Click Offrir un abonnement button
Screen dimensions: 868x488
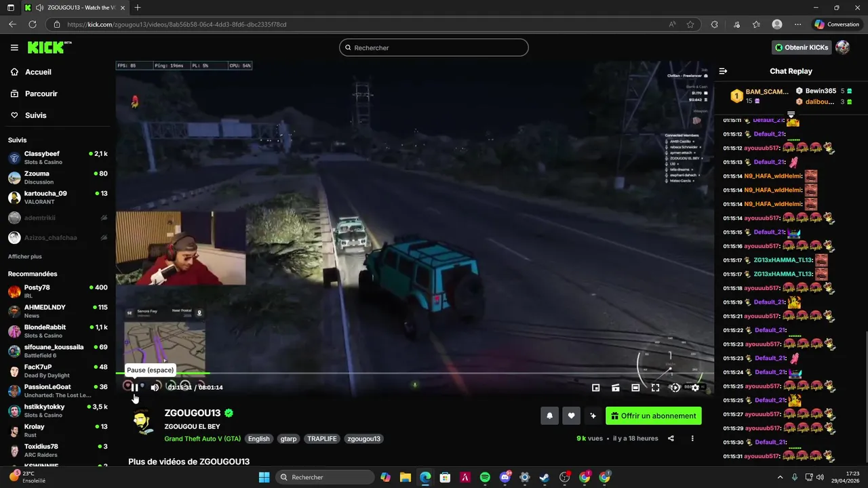pyautogui.click(x=654, y=416)
